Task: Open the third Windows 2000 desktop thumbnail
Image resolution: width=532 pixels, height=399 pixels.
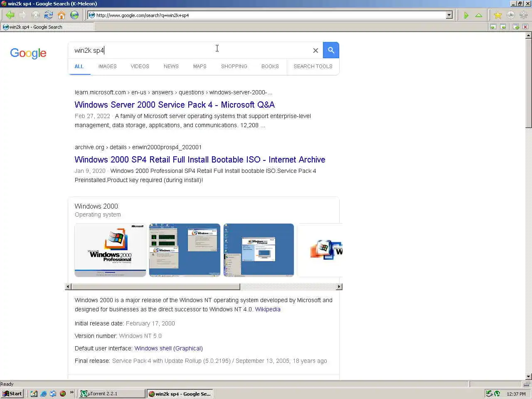Action: pos(259,250)
